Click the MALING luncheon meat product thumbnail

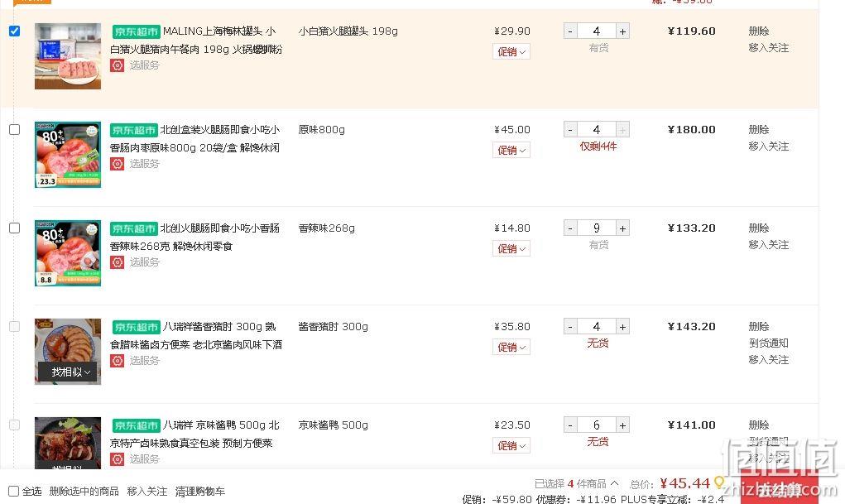pyautogui.click(x=68, y=56)
